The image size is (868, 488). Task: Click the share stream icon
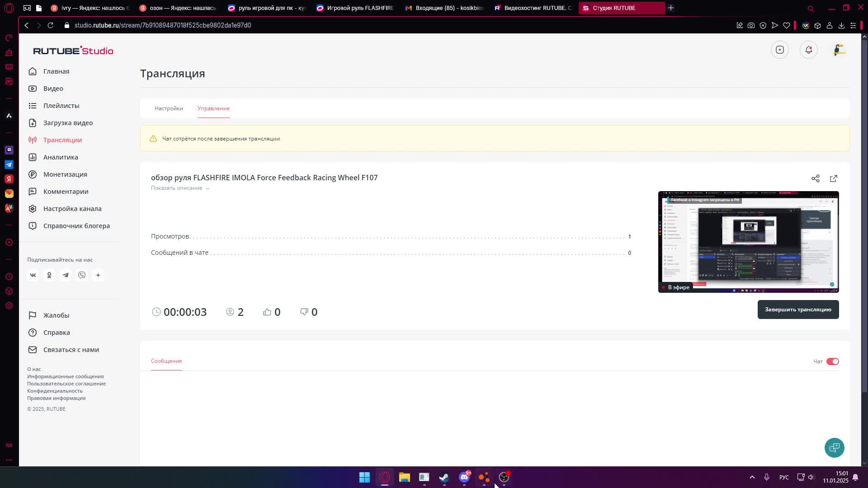point(816,178)
